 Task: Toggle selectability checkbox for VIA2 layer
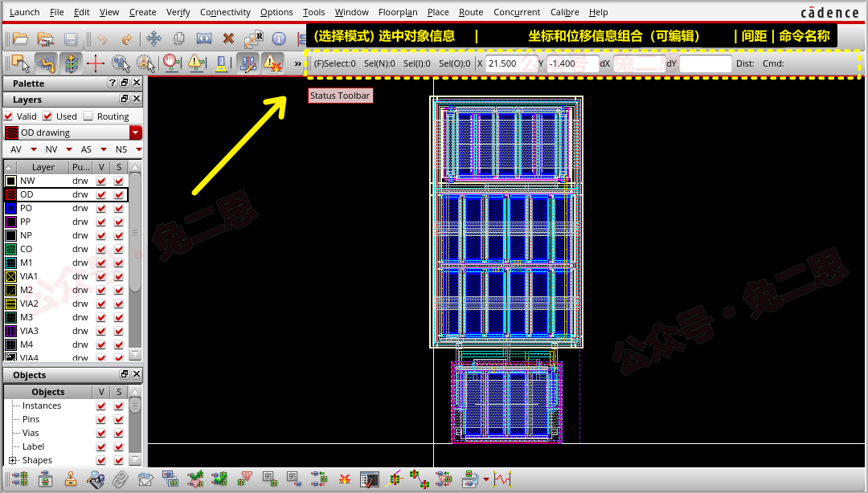tap(118, 304)
